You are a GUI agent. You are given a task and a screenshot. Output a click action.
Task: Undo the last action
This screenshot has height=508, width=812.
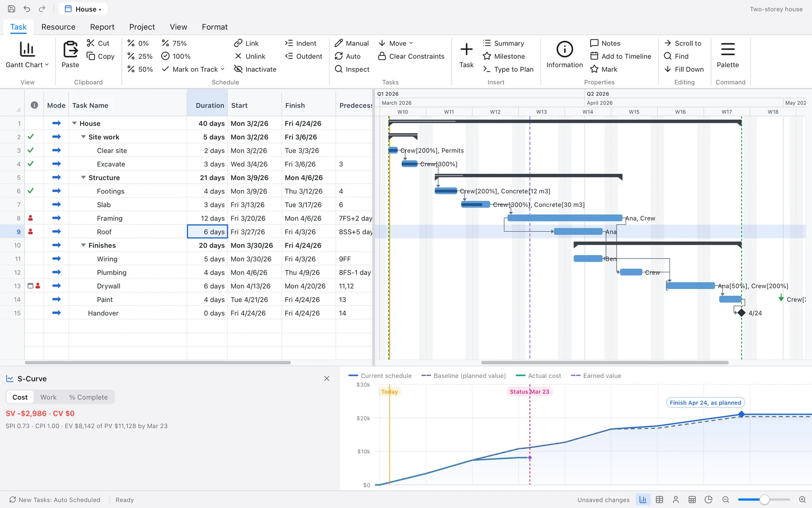tap(27, 9)
